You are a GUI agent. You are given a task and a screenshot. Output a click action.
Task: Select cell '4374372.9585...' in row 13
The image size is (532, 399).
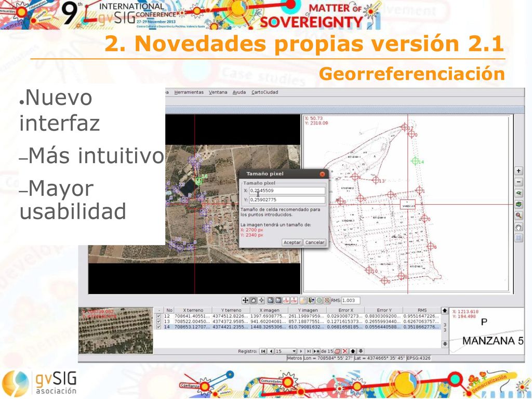tap(230, 321)
